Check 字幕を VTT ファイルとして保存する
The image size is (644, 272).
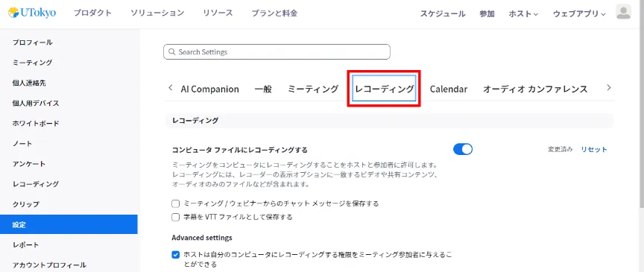(176, 217)
